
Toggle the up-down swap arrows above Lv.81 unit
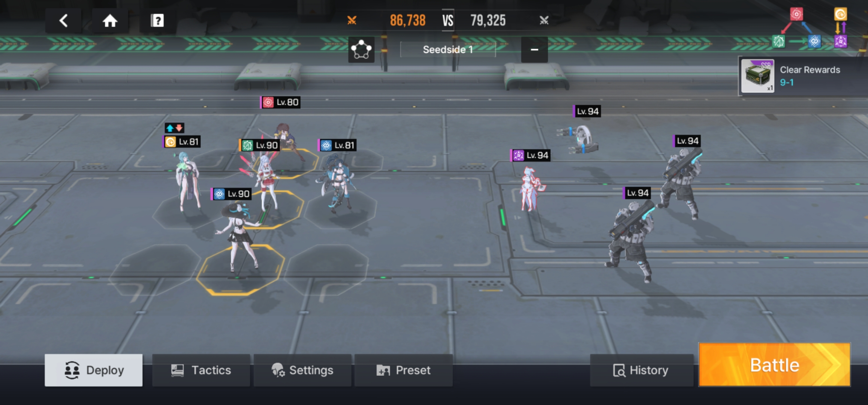pyautogui.click(x=174, y=128)
